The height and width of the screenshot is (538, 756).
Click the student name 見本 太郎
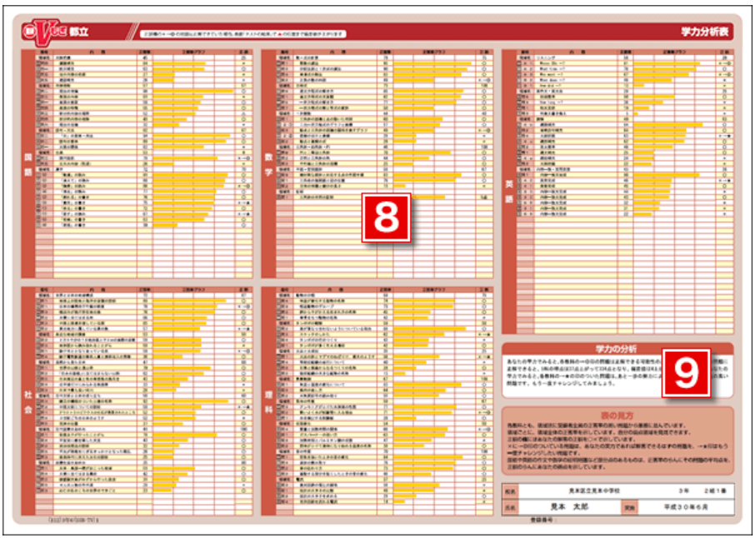pyautogui.click(x=569, y=506)
